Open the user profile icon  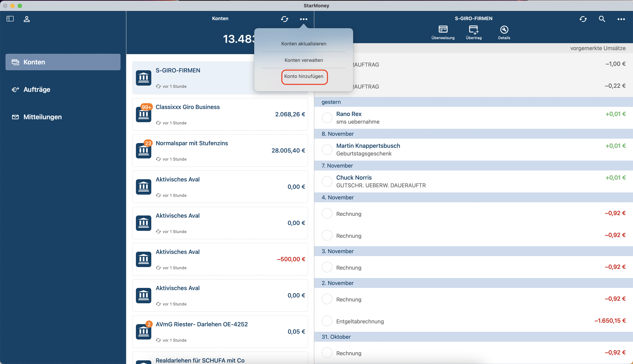point(27,19)
